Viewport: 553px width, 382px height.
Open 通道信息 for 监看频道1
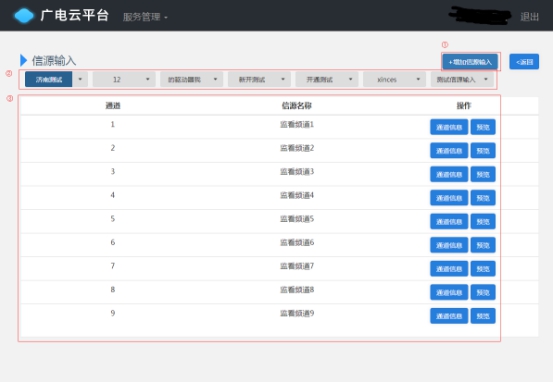click(x=449, y=127)
